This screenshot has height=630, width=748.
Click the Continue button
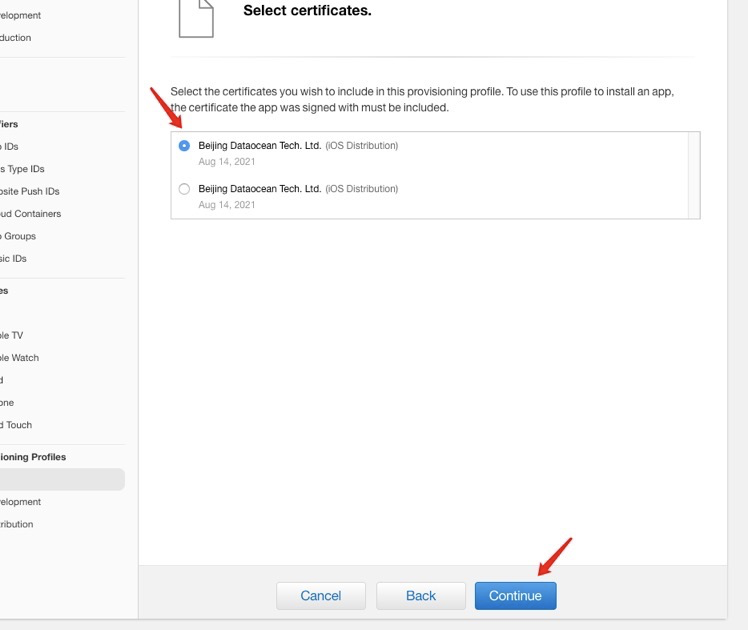click(x=515, y=596)
